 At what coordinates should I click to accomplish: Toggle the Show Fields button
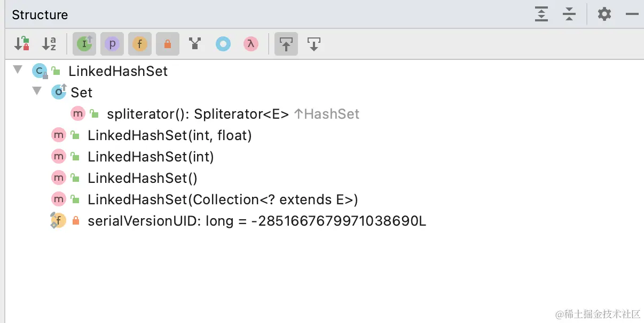(140, 44)
